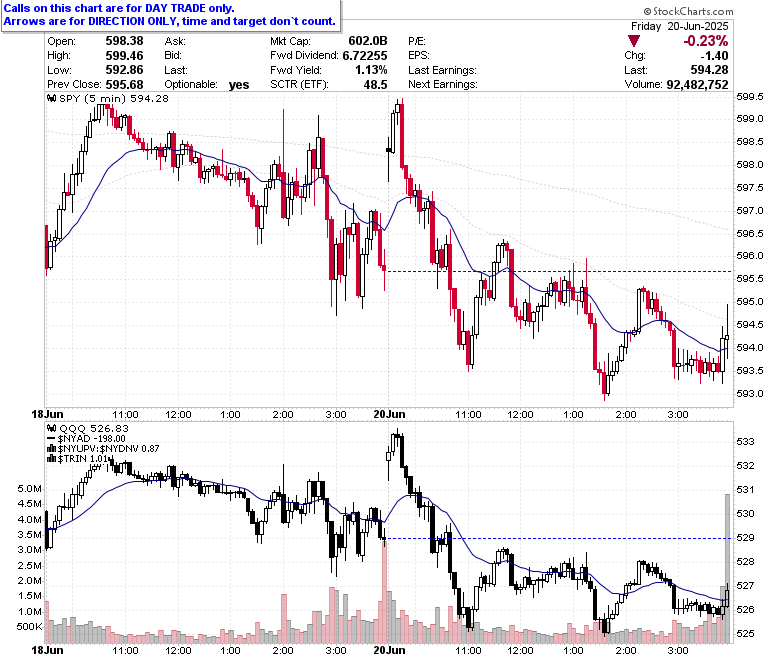Click the Mkt Cap 602.0B value
The image size is (780, 659).
click(x=368, y=41)
